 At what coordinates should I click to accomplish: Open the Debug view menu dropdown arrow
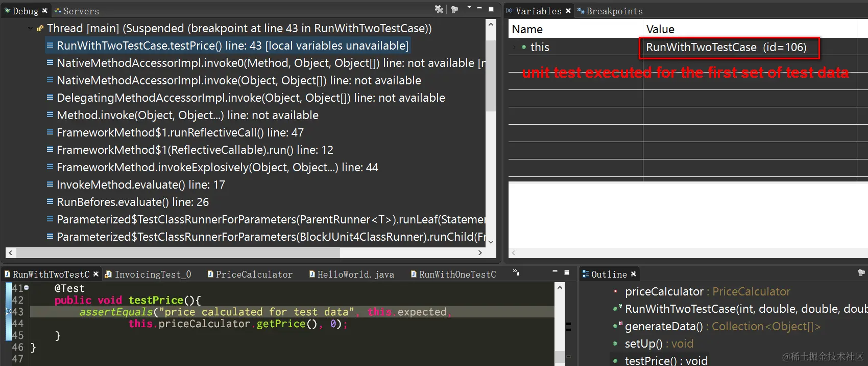click(469, 8)
